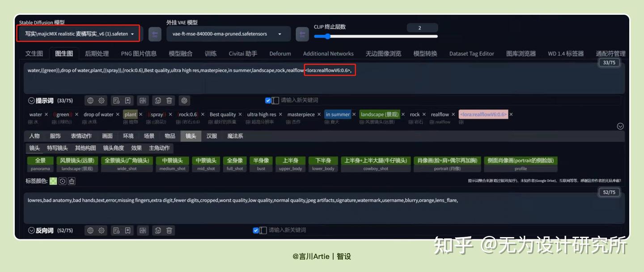Click the favorites bookmark icon in 反向词 toolbar
644x272 pixels.
pos(128,230)
